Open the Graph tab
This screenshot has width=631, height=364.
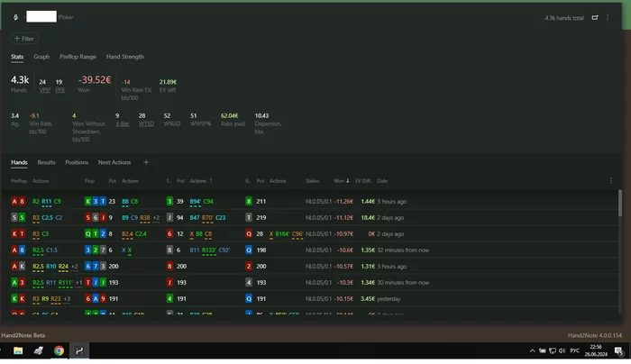click(41, 57)
